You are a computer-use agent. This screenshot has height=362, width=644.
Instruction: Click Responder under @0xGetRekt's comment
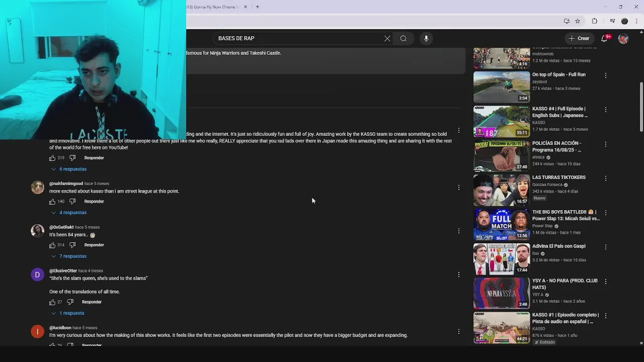pyautogui.click(x=94, y=245)
